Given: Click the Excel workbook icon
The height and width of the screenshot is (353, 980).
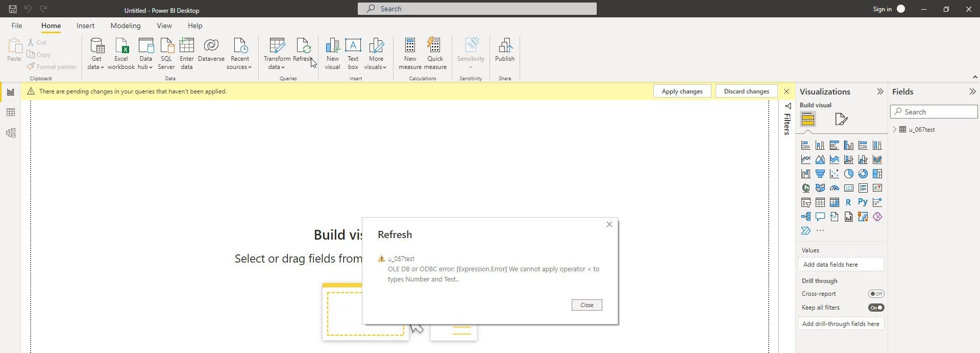Looking at the screenshot, I should [121, 46].
